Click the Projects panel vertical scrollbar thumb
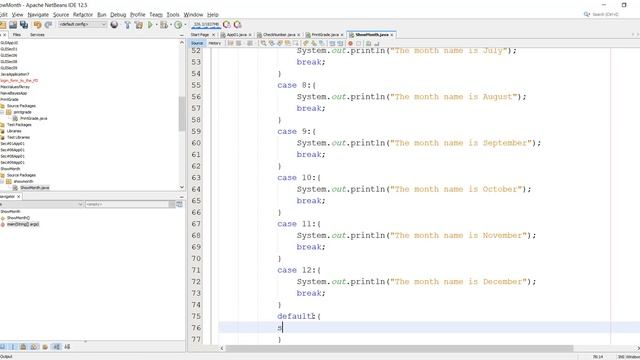Image resolution: width=640 pixels, height=360 pixels. click(x=182, y=113)
